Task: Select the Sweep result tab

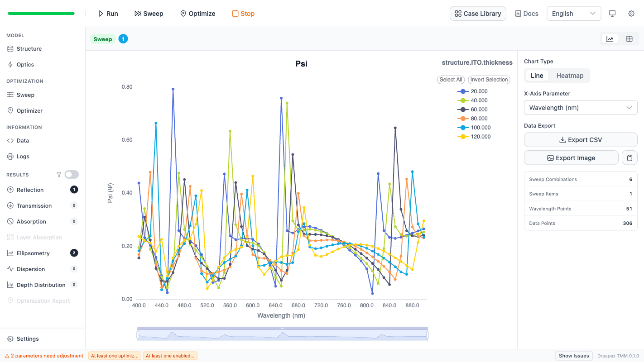Action: tap(103, 39)
